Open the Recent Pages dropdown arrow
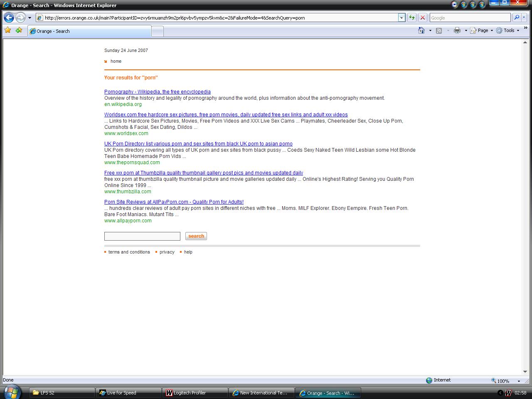Screen dimensions: 532x399 [x=30, y=18]
